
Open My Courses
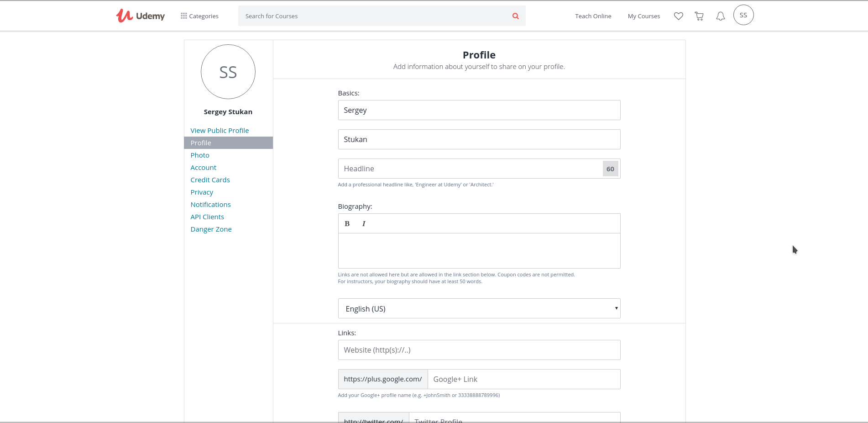pyautogui.click(x=643, y=16)
